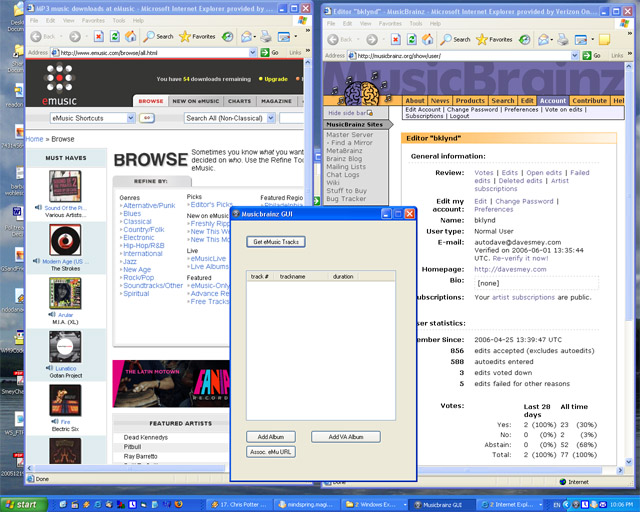Open BROWSE tab on eMusic
The image size is (640, 512).
pos(151,101)
